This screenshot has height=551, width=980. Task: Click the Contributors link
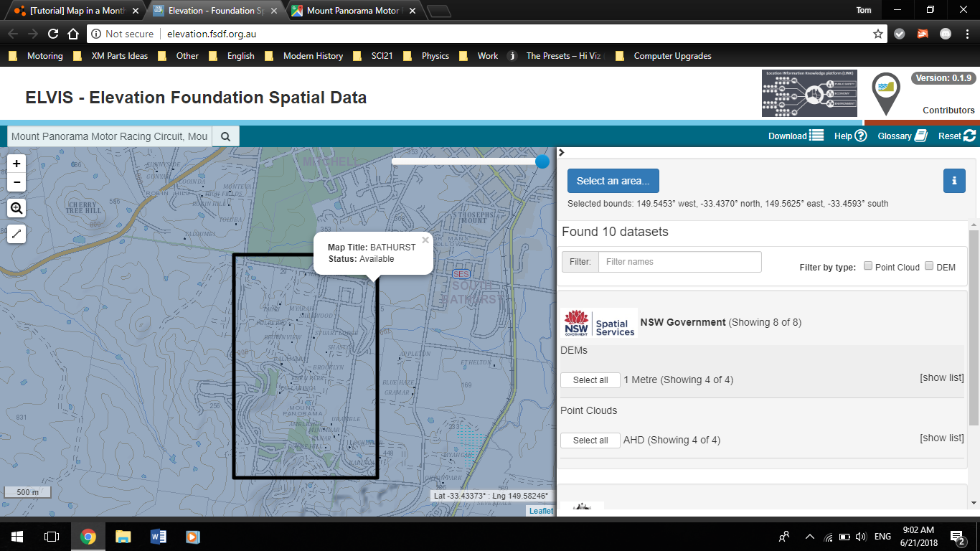pyautogui.click(x=948, y=110)
